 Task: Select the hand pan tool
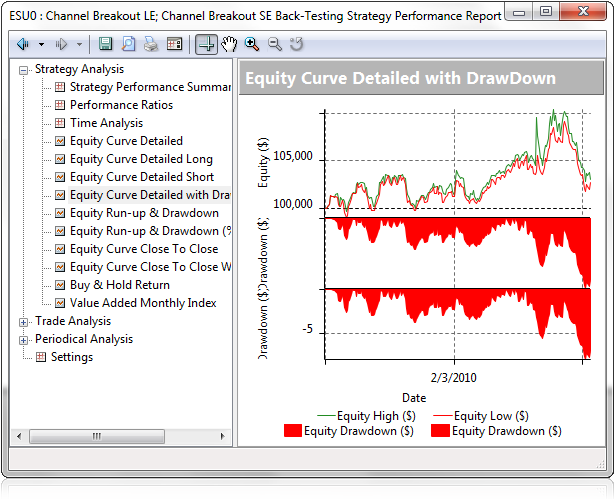(229, 44)
